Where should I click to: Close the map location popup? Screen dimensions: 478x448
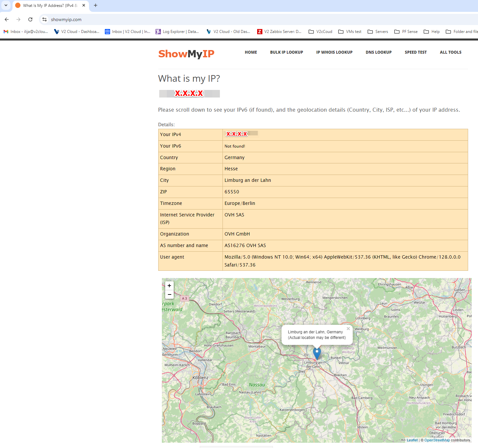pos(348,329)
